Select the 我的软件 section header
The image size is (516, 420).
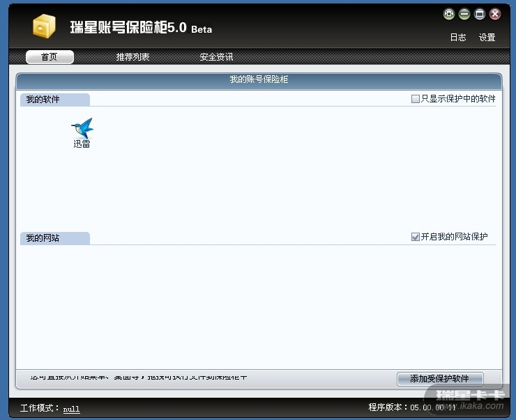point(55,100)
